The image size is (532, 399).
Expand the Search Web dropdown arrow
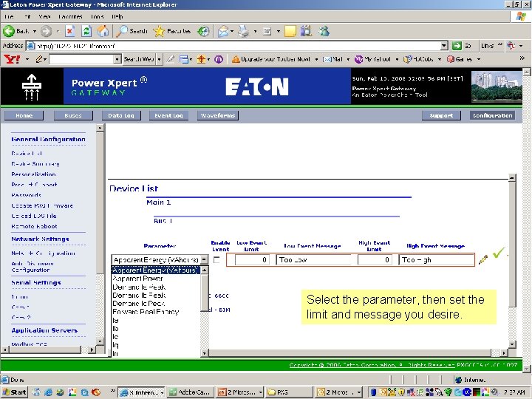click(x=159, y=59)
